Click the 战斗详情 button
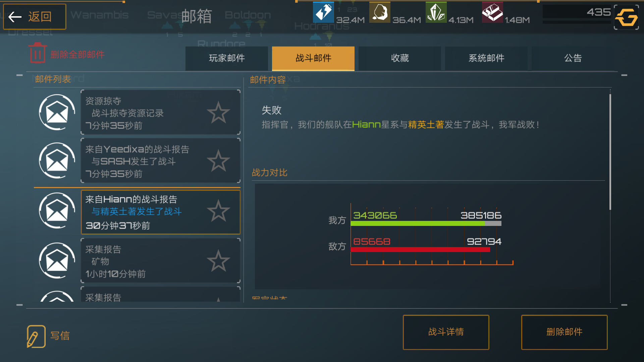 click(446, 332)
